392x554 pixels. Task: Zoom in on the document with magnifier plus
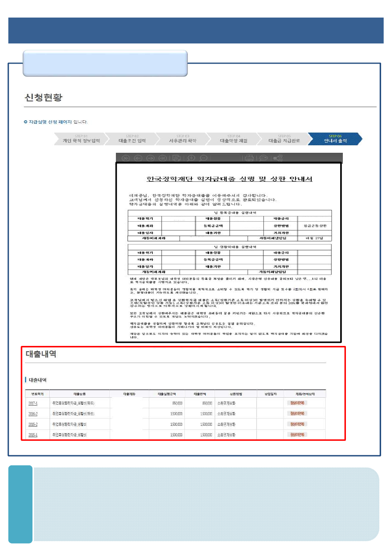click(191, 158)
